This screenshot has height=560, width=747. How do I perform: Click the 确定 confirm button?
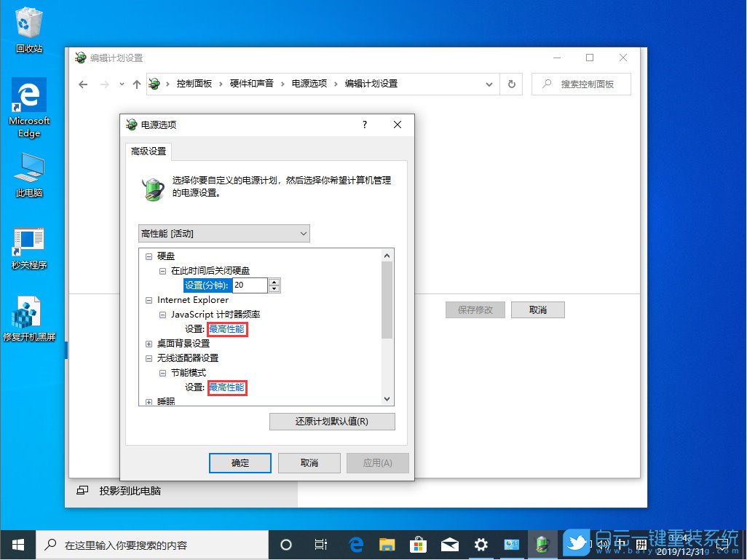tap(240, 462)
